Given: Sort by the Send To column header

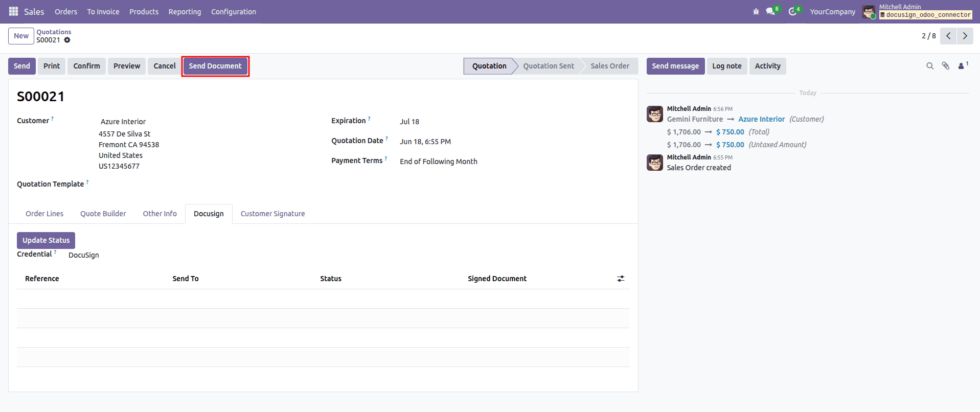Looking at the screenshot, I should point(186,279).
